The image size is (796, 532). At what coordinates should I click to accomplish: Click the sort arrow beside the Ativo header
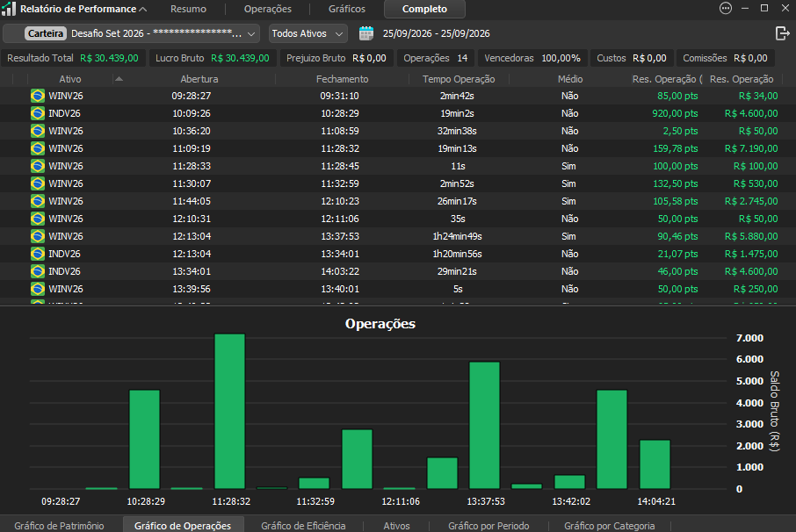[x=119, y=79]
